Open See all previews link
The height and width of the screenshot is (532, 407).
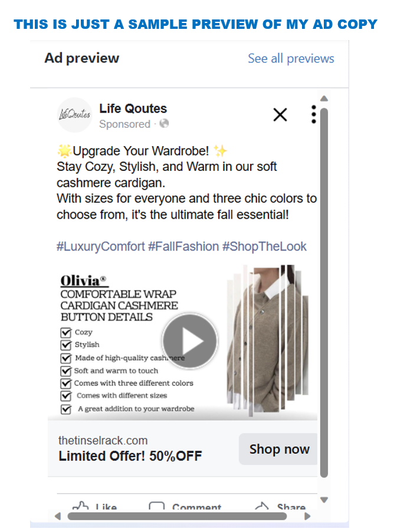(291, 59)
